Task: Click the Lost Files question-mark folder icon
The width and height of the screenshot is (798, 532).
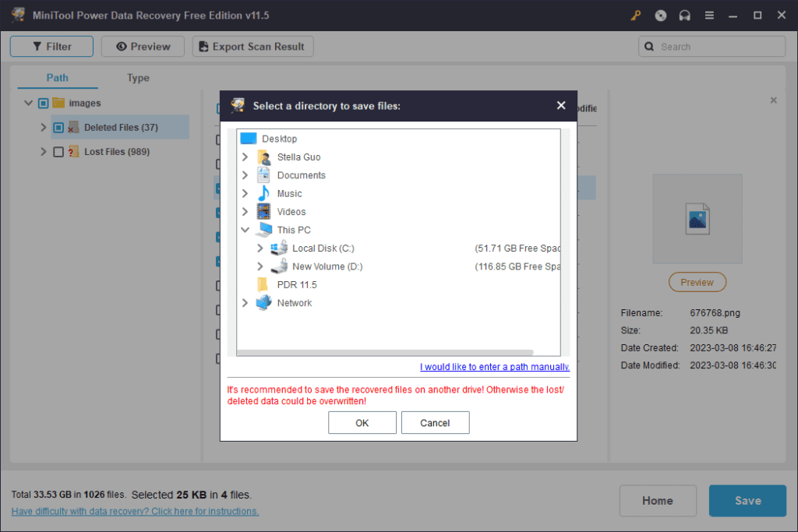Action: (73, 152)
